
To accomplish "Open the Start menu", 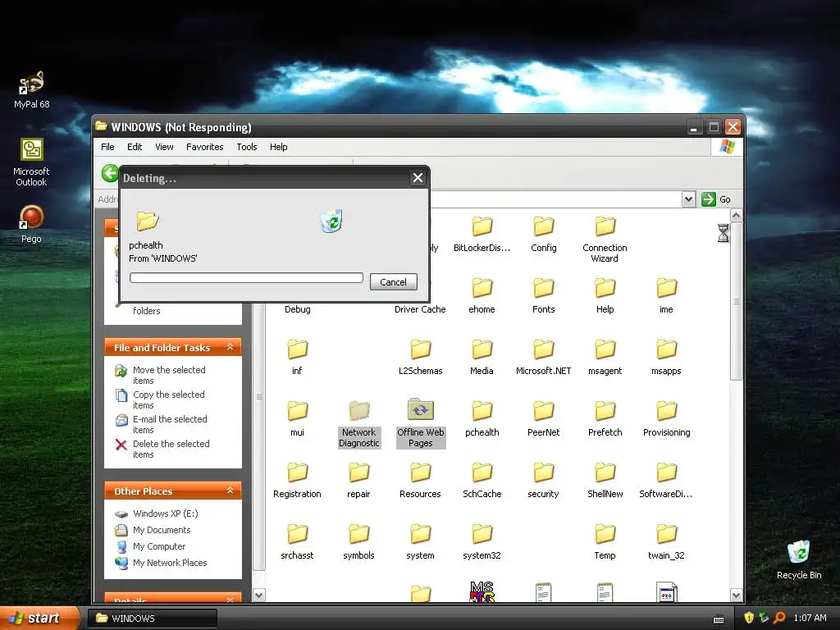I will click(x=39, y=618).
